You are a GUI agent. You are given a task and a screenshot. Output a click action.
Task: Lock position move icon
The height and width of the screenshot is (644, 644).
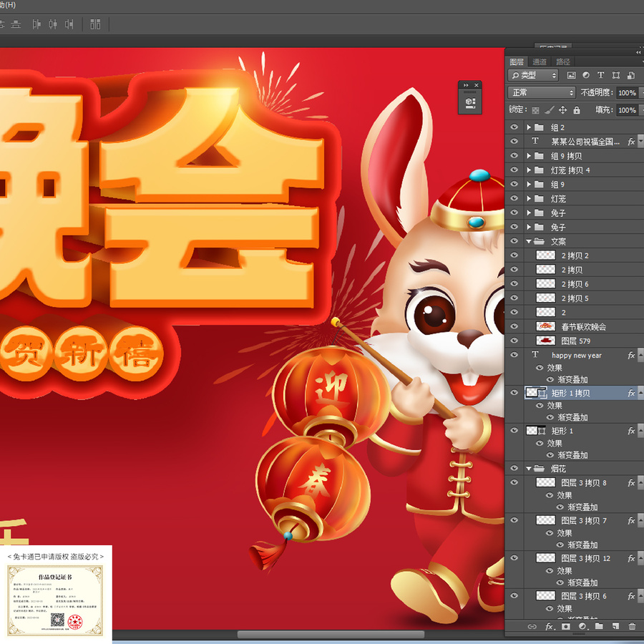pyautogui.click(x=562, y=110)
